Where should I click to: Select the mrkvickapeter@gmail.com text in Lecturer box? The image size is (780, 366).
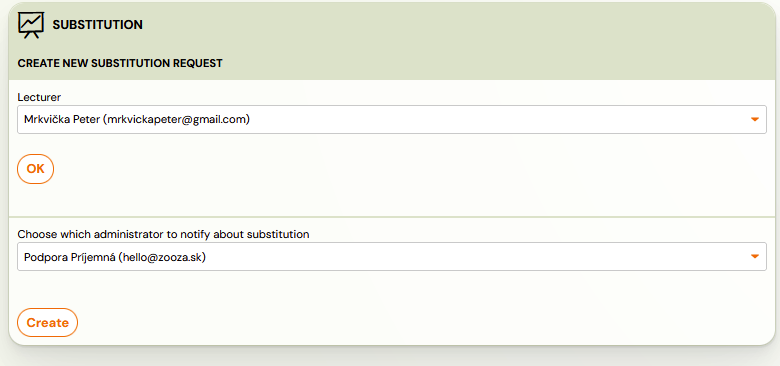(x=176, y=119)
